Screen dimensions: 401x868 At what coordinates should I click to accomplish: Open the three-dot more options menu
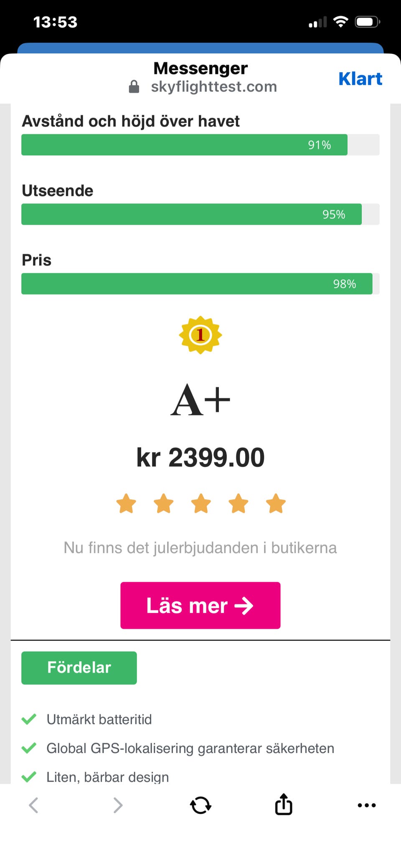pos(366,805)
